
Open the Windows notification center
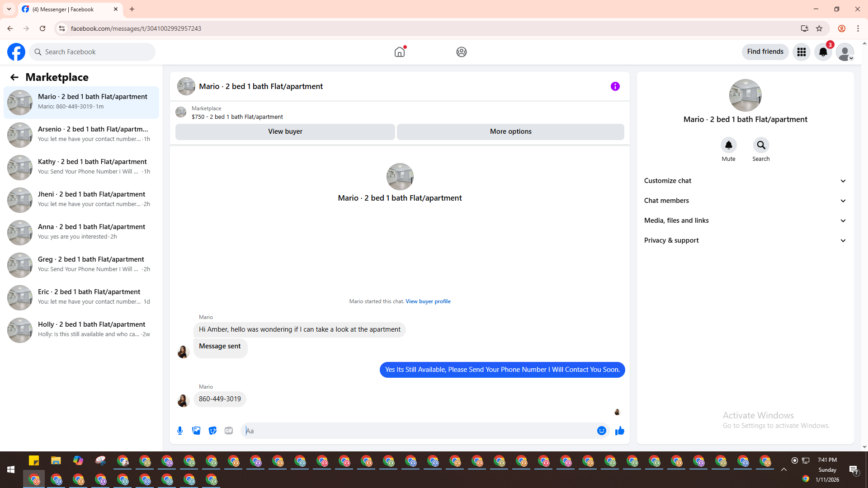point(854,470)
